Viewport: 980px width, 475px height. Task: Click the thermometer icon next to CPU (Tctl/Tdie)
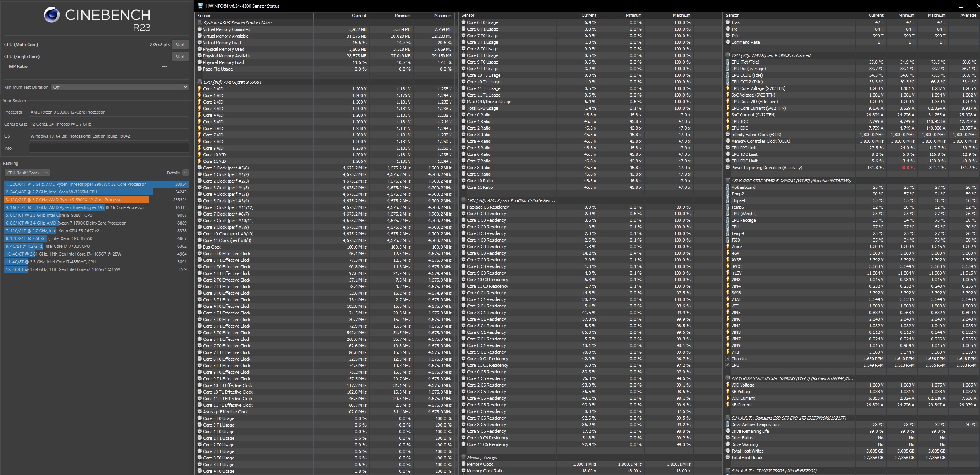[x=727, y=62]
